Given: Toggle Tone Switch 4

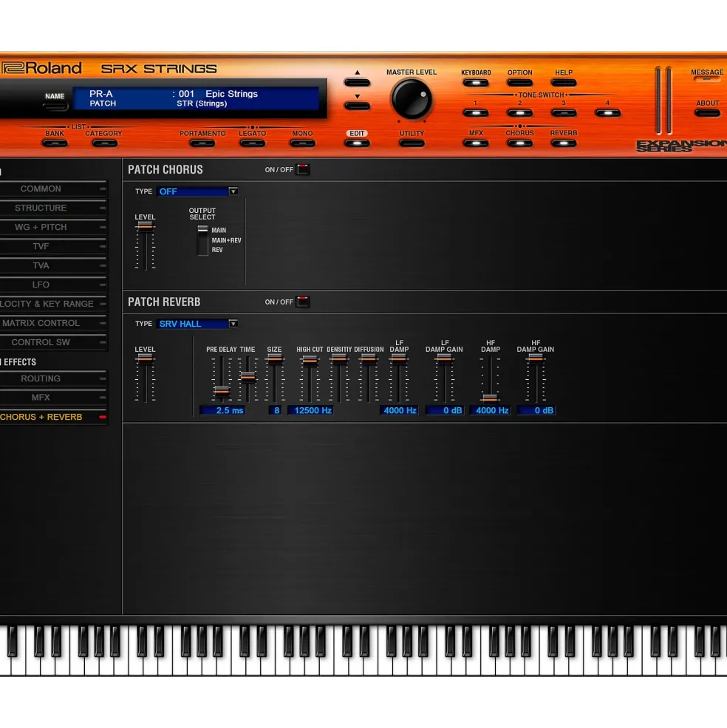Looking at the screenshot, I should [x=607, y=113].
